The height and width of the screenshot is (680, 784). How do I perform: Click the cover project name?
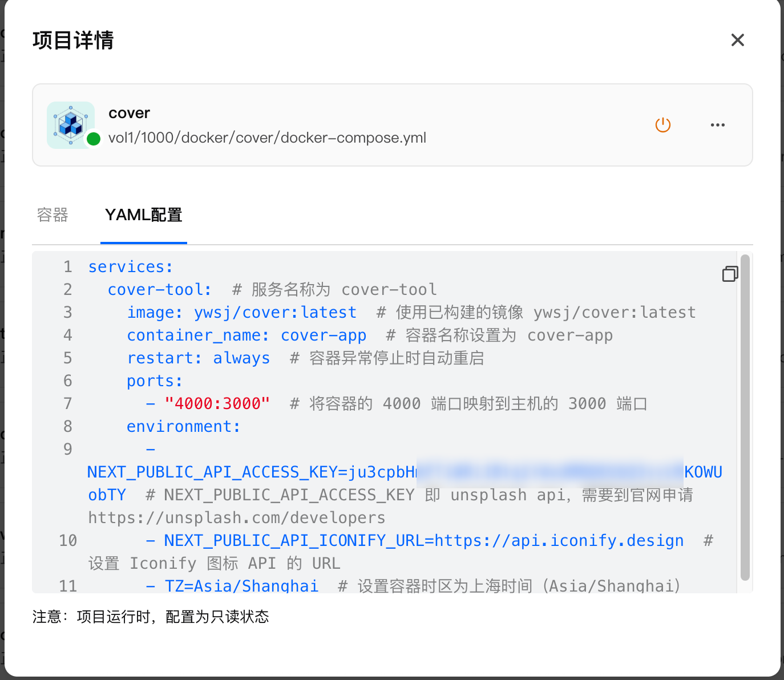129,113
